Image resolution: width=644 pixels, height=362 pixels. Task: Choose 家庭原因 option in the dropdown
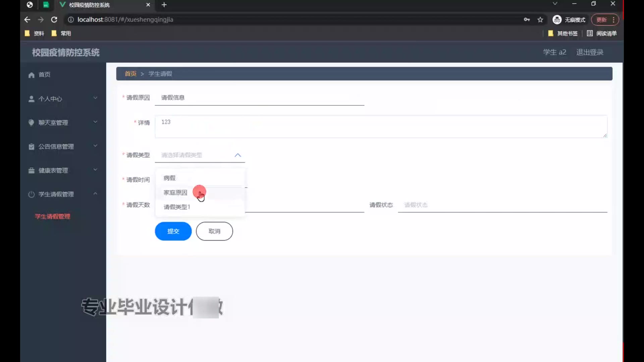coord(175,193)
